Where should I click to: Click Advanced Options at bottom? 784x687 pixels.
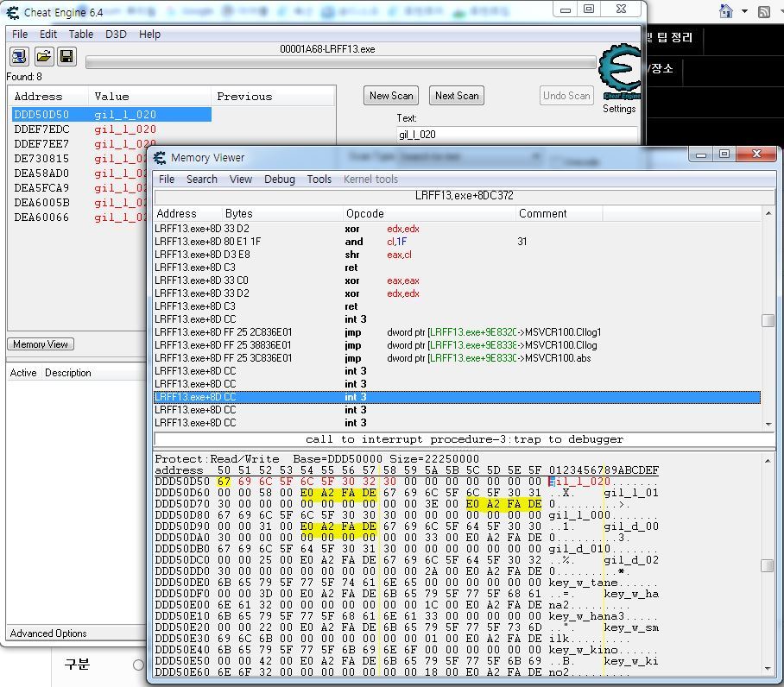48,633
